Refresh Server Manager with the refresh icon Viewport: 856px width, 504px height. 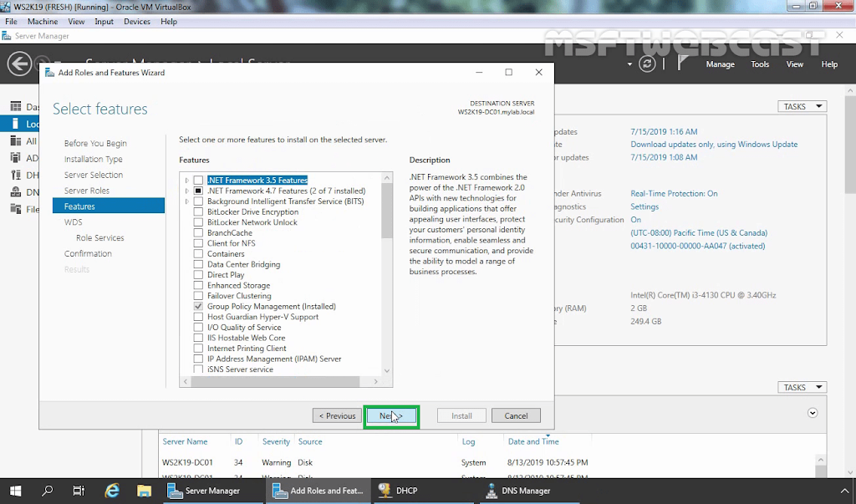click(647, 64)
